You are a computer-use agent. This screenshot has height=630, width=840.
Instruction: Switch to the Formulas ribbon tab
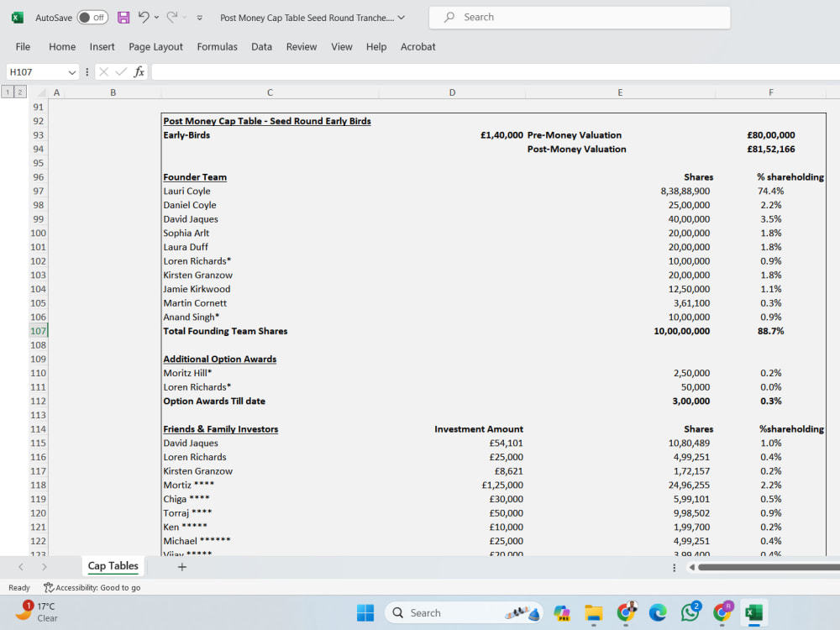click(217, 47)
